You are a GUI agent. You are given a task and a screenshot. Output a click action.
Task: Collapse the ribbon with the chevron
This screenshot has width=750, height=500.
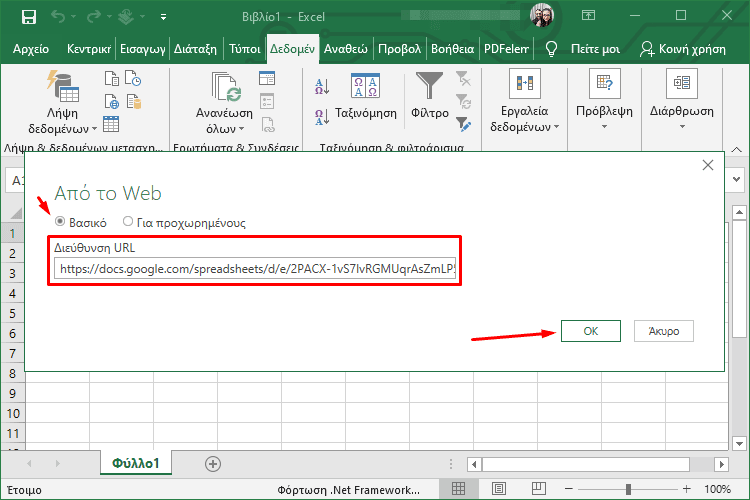tap(737, 150)
